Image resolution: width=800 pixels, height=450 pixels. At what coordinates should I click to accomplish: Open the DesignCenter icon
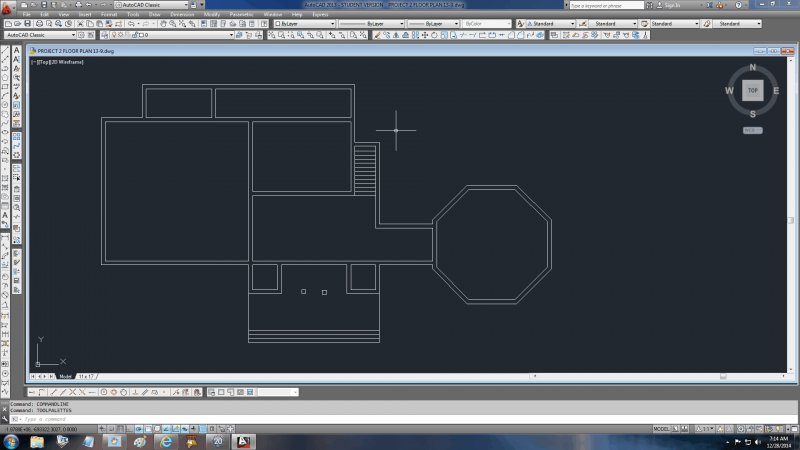point(213,23)
